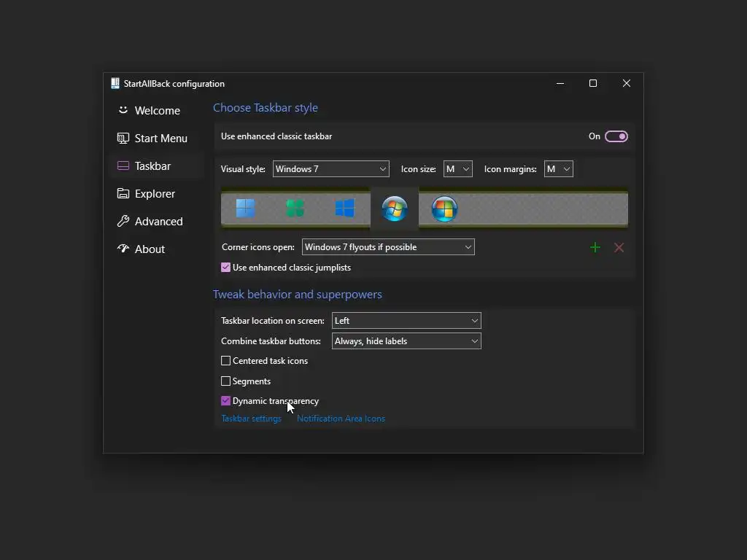Close the StartAllBack configuration window
The image size is (747, 560).
[627, 83]
